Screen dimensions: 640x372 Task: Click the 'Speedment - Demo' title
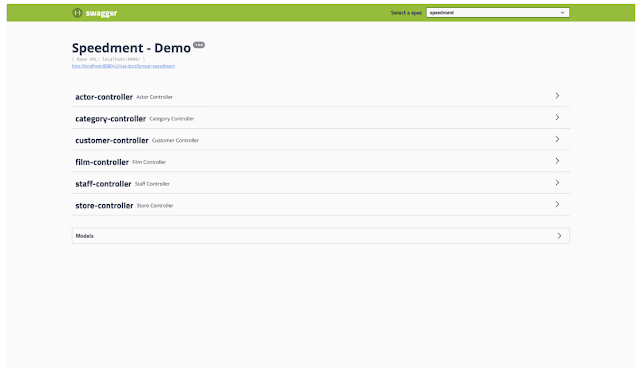pos(131,48)
